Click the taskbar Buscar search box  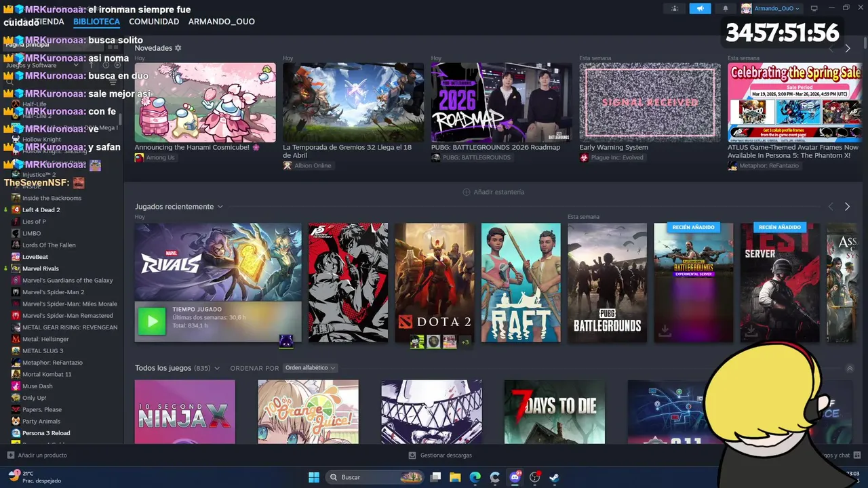click(x=375, y=477)
